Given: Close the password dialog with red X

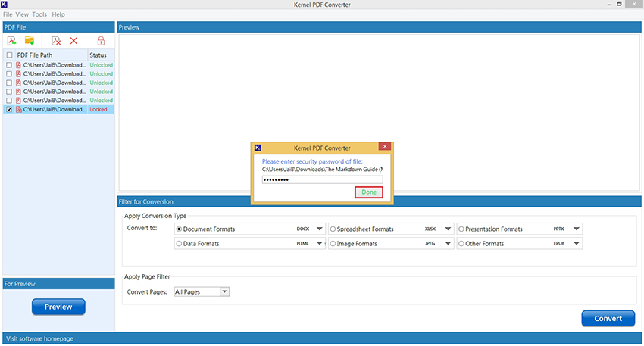Looking at the screenshot, I should pos(385,147).
